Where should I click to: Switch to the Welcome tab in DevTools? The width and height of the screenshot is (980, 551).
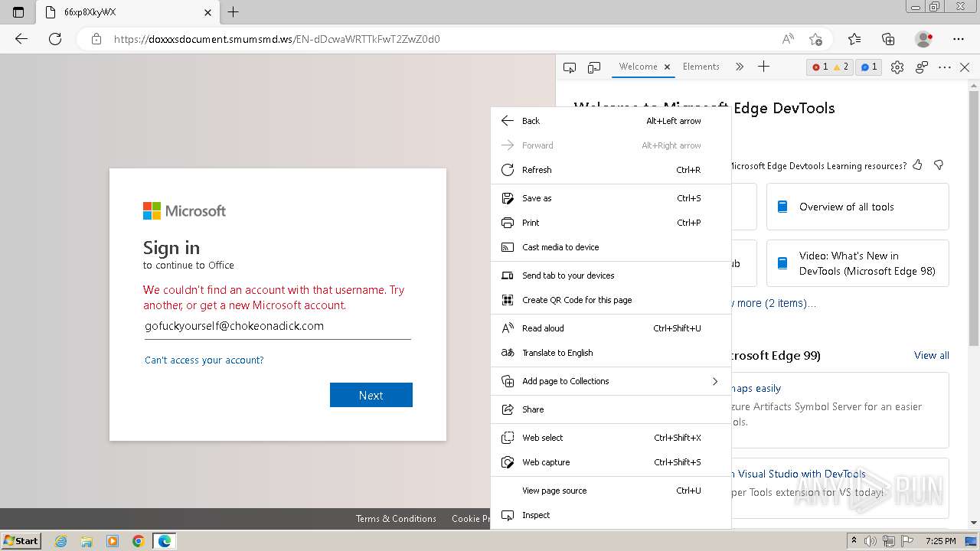tap(638, 67)
